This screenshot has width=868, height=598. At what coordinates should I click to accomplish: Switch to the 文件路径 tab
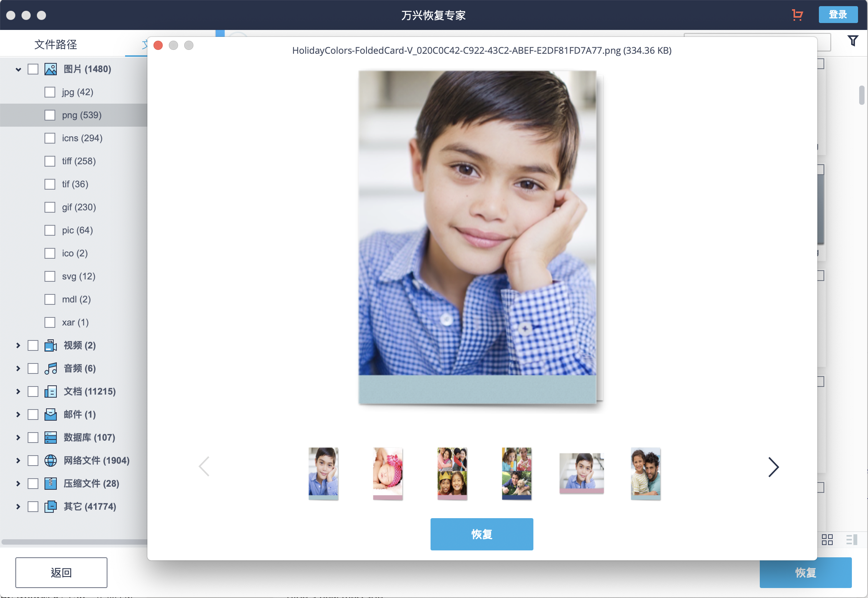[x=55, y=44]
